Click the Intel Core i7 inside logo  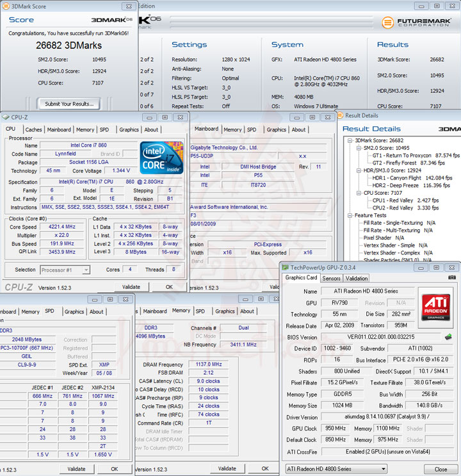161,158
